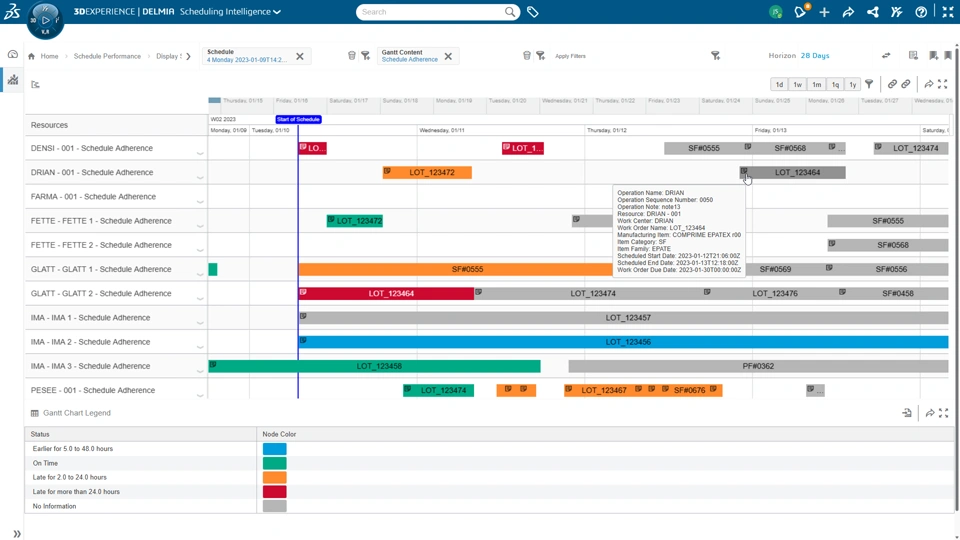Set timeline zoom to 1m
Viewport: 960px width, 540px height.
[817, 84]
